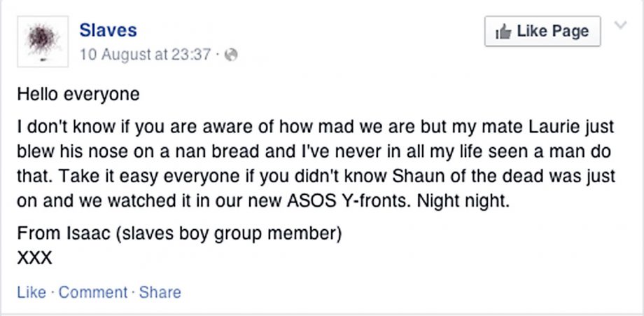Screen dimensions: 644x316
Task: Share the Slaves post
Action: tap(160, 292)
